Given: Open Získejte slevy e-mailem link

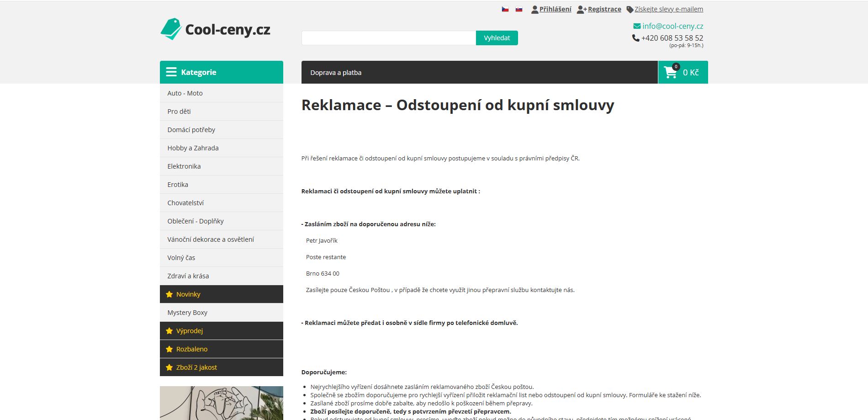Looking at the screenshot, I should click(x=669, y=9).
